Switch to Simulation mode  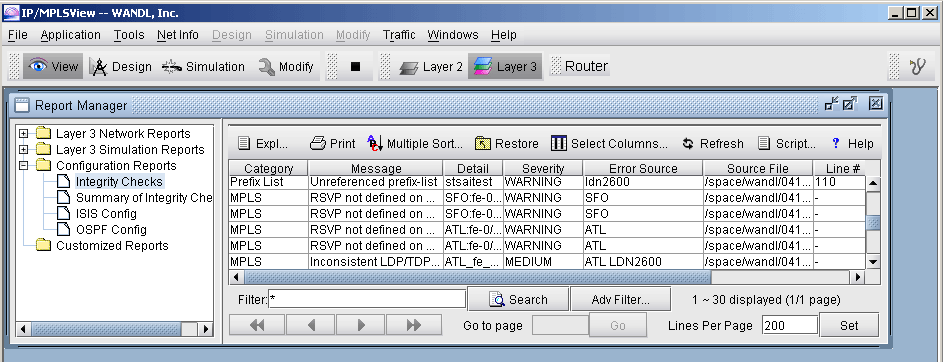(x=203, y=66)
